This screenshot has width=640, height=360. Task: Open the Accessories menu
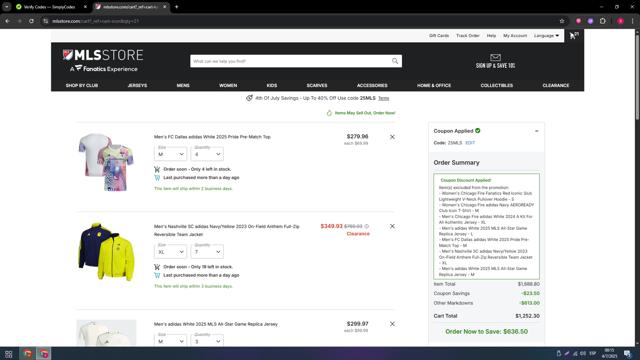pyautogui.click(x=372, y=85)
